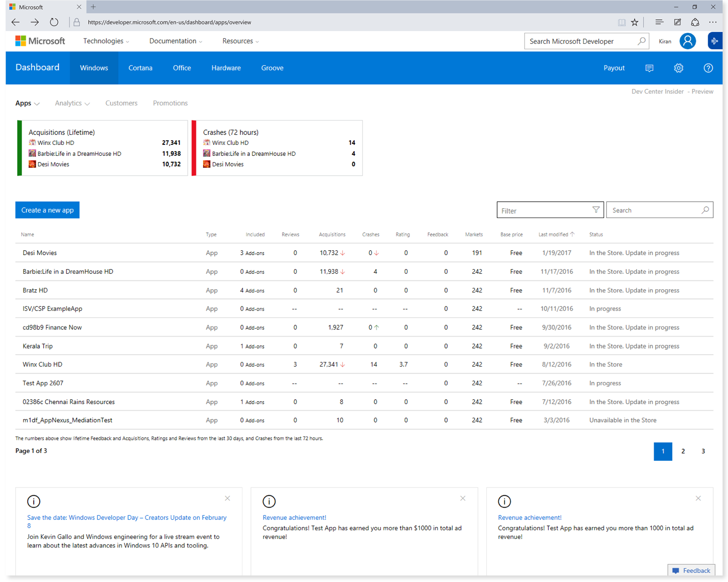This screenshot has height=582, width=728.
Task: Open the web note pen icon
Action: tap(677, 22)
